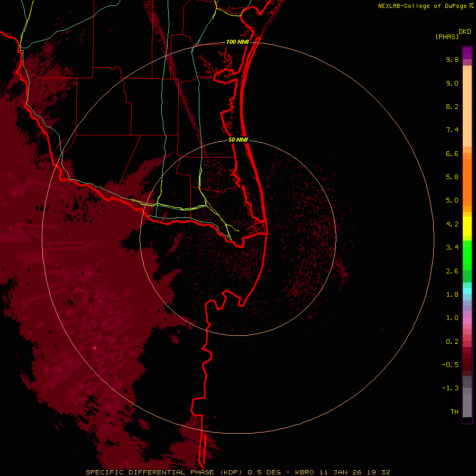The image size is (476, 476).
Task: Pick the yellow color bar segment
Action: 467,226
